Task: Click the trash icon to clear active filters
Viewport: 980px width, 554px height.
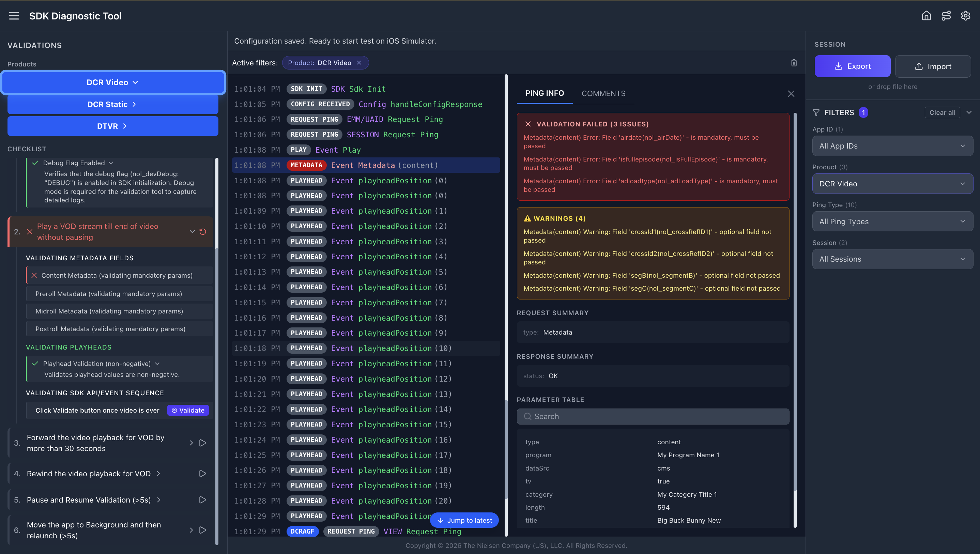Action: [794, 62]
